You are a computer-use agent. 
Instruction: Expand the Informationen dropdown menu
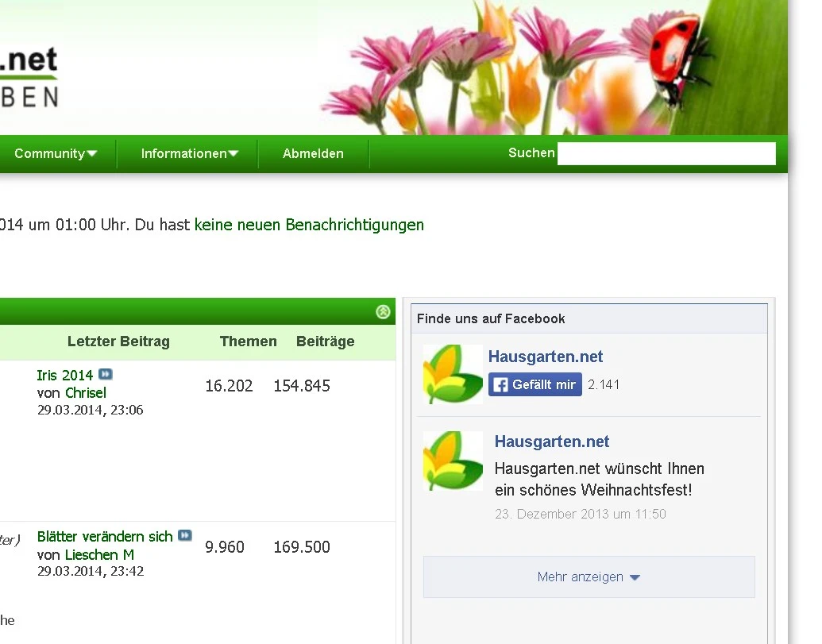point(189,154)
